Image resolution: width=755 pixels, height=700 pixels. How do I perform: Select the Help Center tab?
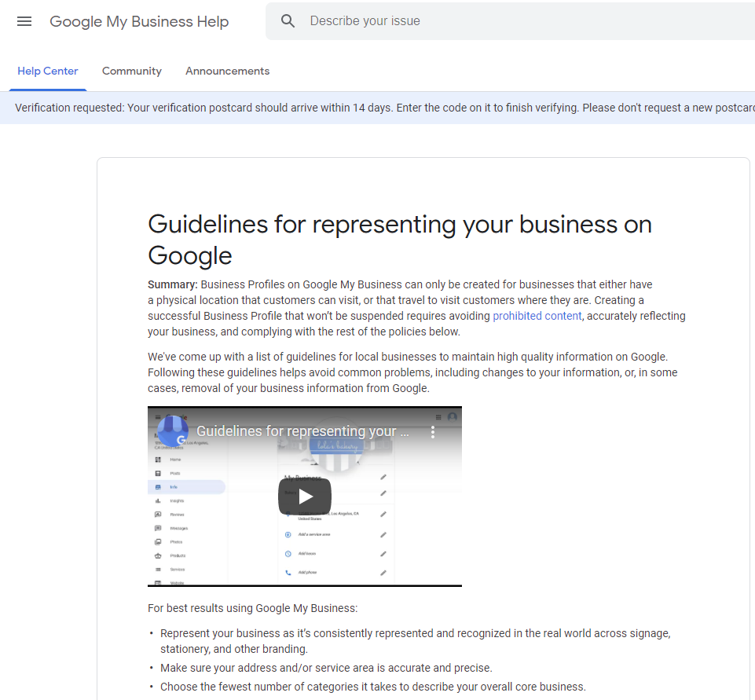[47, 71]
